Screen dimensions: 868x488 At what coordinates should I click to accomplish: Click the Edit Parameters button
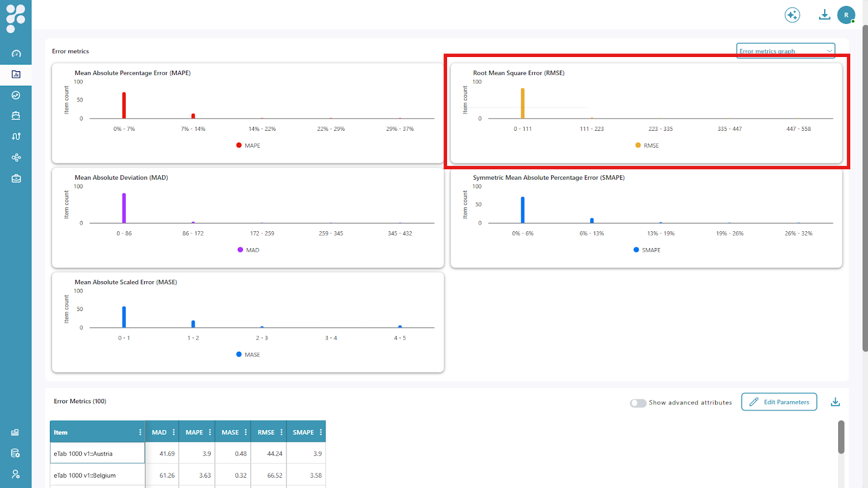pyautogui.click(x=779, y=402)
